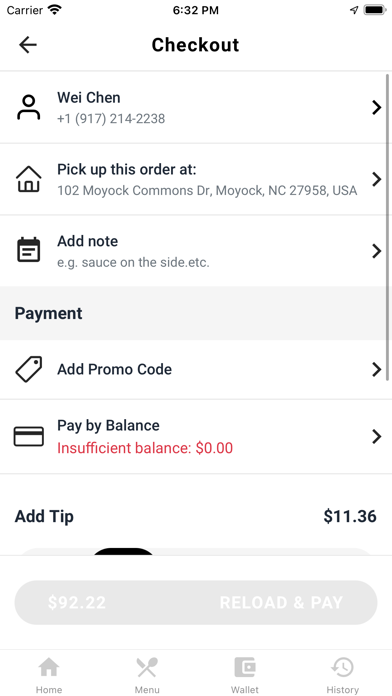Tap the back arrow icon
Image resolution: width=392 pixels, height=696 pixels.
pos(28,45)
